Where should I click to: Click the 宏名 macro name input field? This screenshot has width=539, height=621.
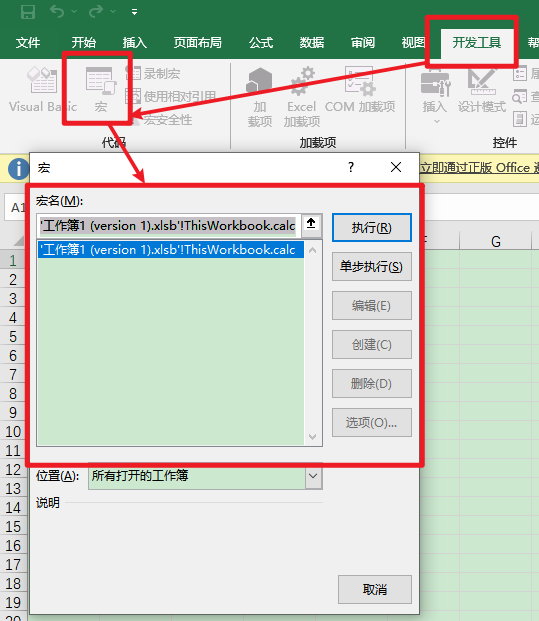click(x=168, y=226)
